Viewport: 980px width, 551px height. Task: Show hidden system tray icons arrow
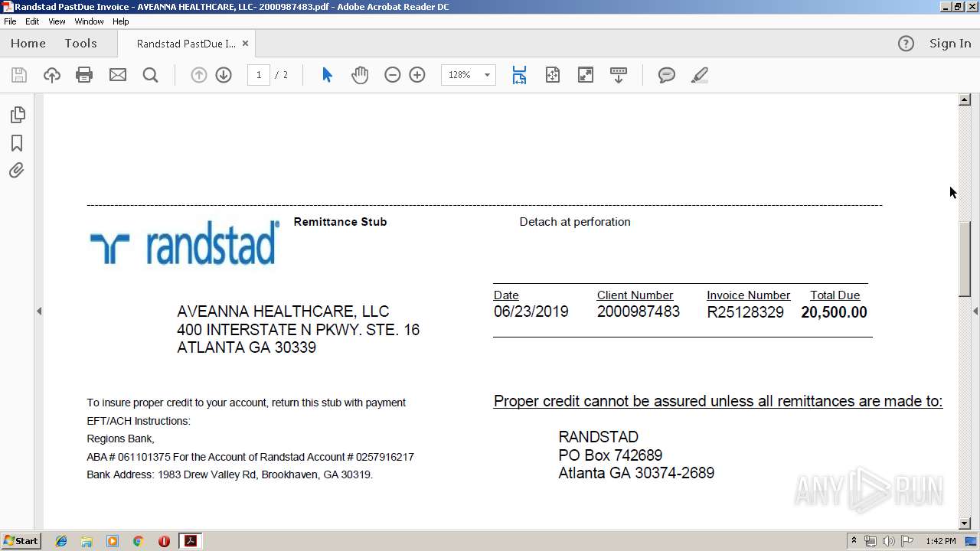click(854, 541)
